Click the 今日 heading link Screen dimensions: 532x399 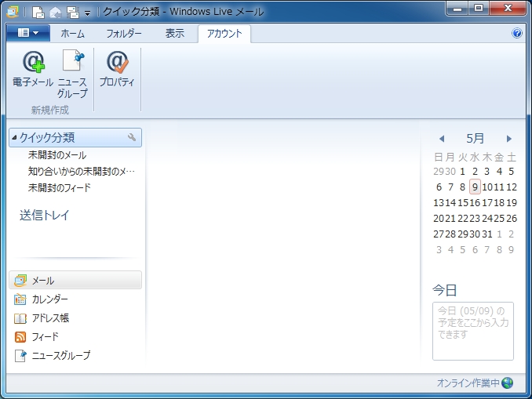(x=444, y=290)
